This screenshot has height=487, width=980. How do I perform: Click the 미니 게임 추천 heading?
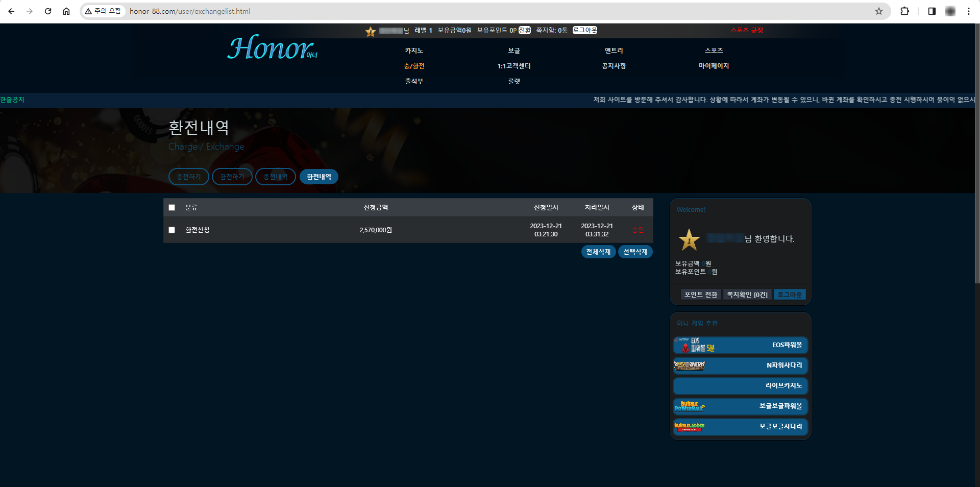(x=697, y=324)
